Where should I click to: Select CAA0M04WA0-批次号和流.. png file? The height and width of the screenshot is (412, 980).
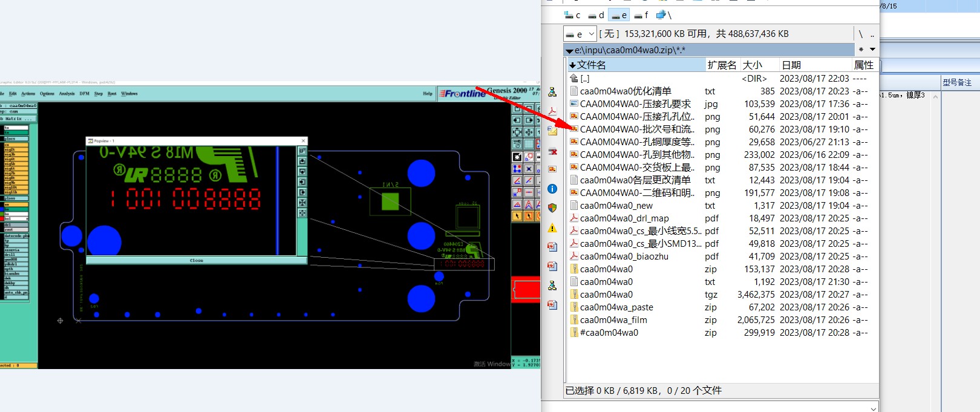(722, 129)
